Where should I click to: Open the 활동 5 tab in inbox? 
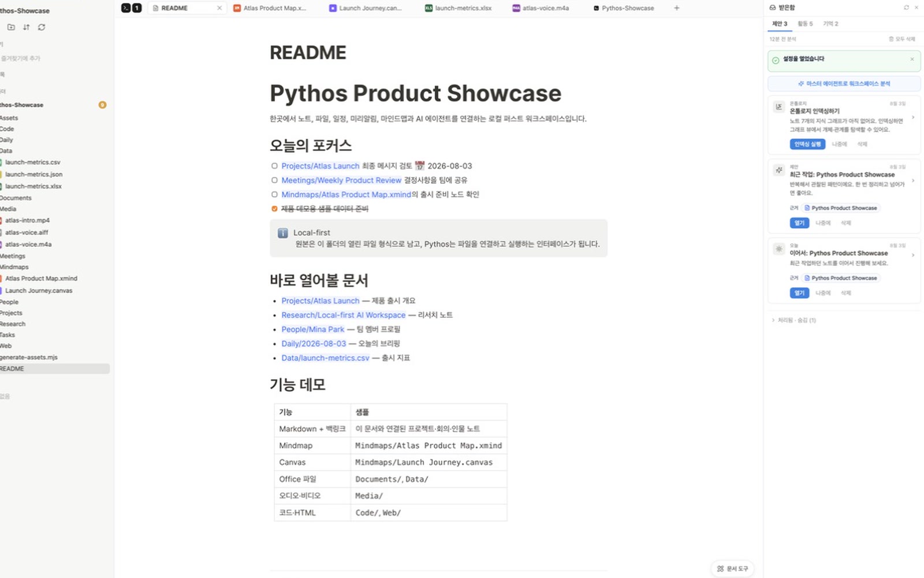pos(805,24)
